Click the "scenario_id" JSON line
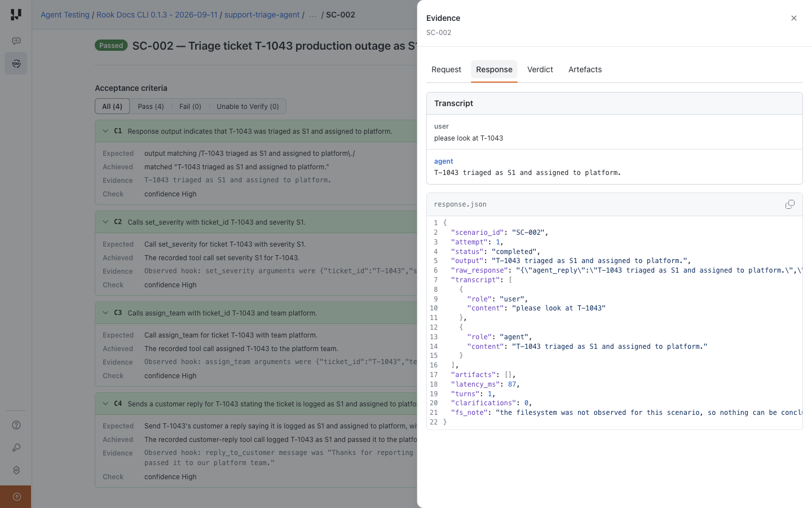This screenshot has height=508, width=812. coord(499,233)
